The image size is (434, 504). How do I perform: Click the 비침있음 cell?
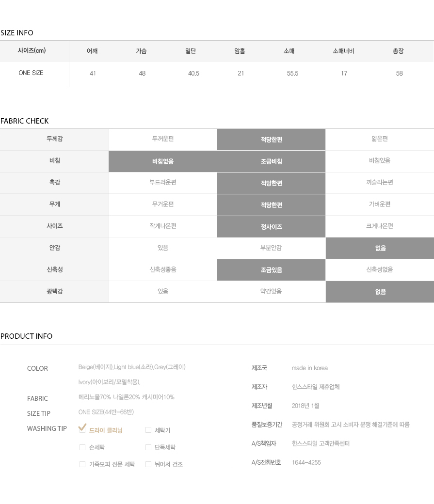click(380, 161)
